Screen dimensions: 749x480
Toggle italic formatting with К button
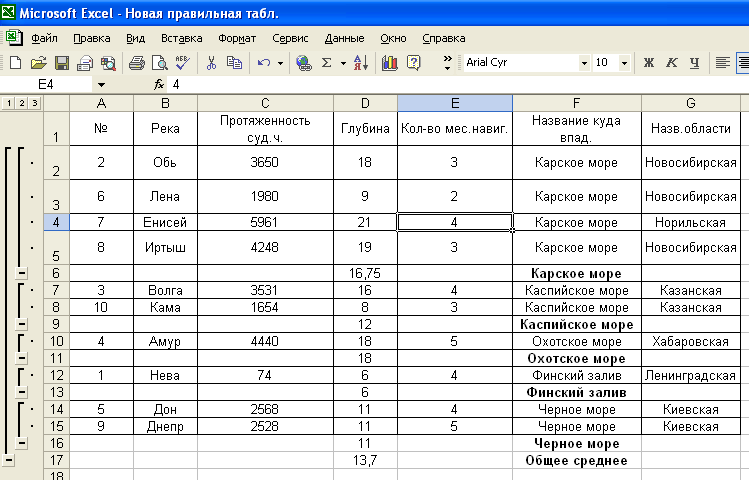672,63
